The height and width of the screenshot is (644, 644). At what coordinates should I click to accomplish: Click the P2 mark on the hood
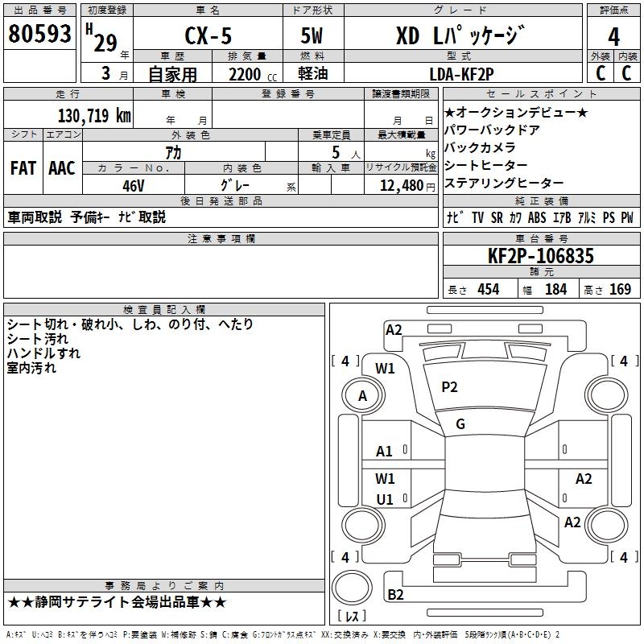[x=449, y=387]
